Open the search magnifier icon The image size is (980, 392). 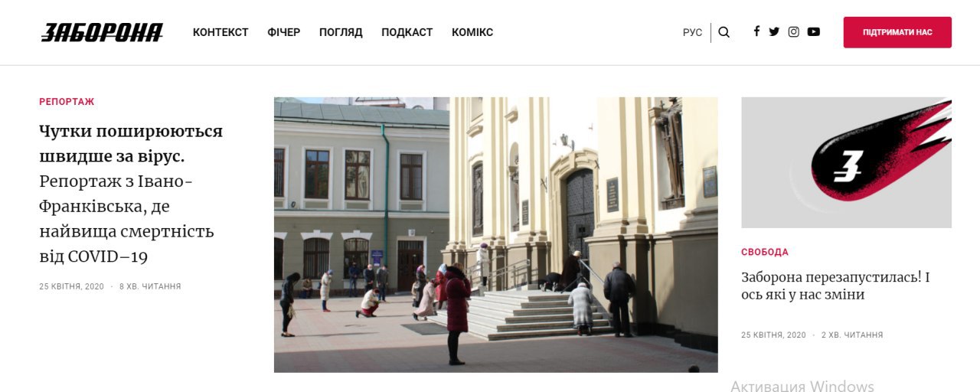tap(724, 32)
